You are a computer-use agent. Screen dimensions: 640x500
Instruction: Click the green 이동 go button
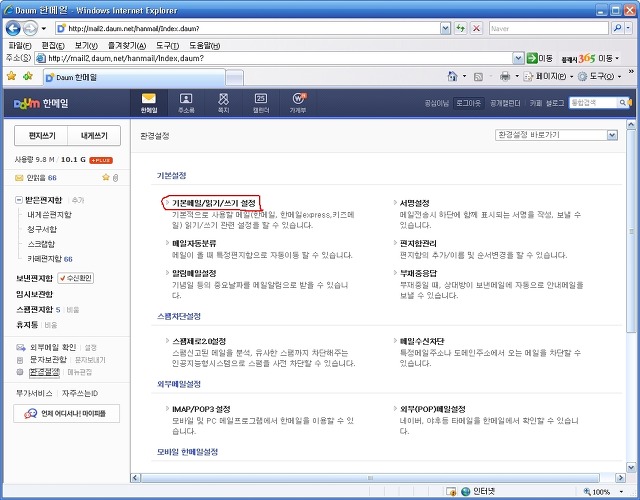[540, 58]
